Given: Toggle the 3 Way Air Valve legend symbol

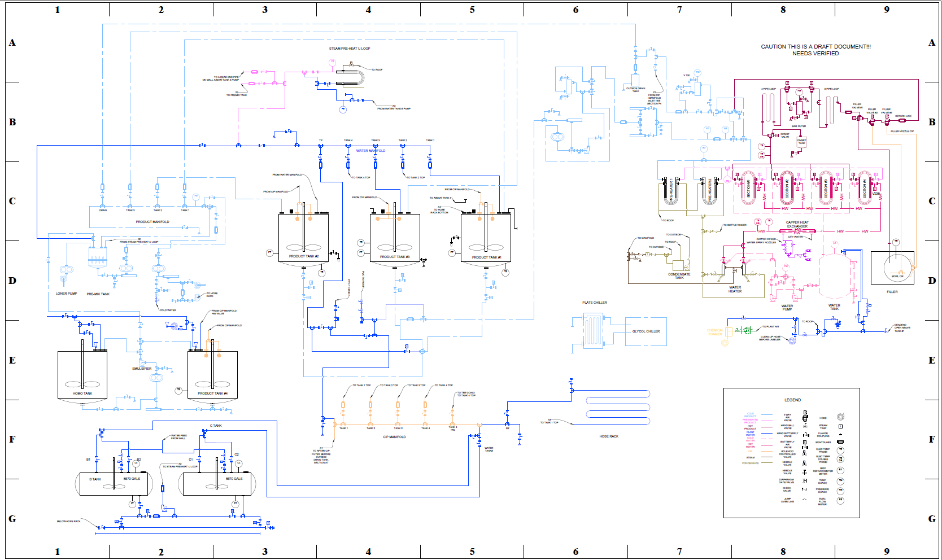Looking at the screenshot, I should [805, 416].
